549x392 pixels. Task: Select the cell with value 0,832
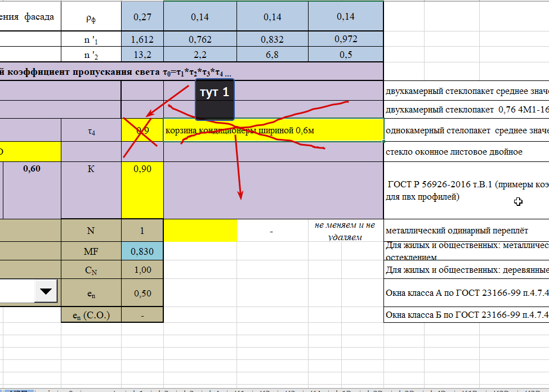pyautogui.click(x=273, y=39)
